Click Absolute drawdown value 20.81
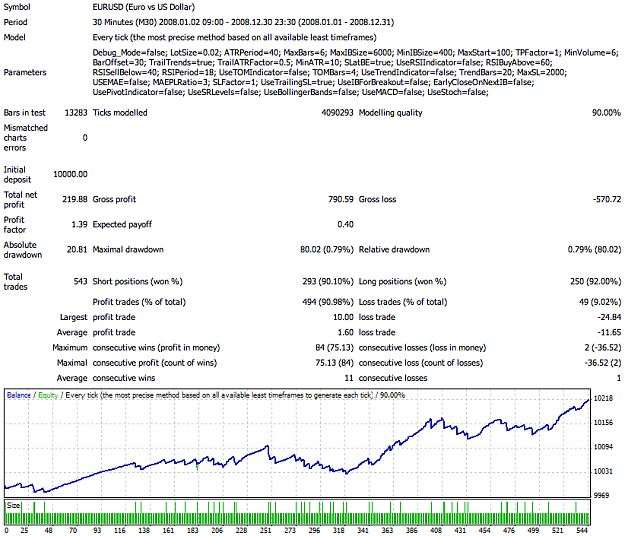This screenshot has height=536, width=625. pos(77,249)
